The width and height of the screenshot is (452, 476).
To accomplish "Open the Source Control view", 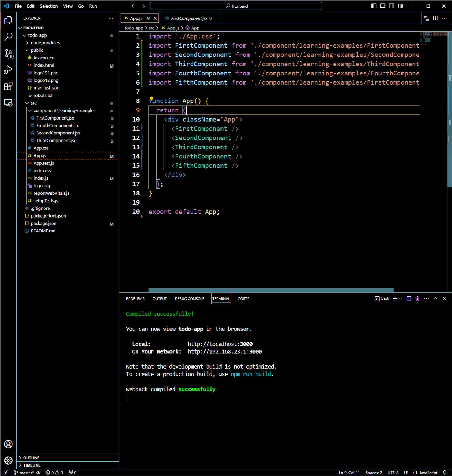I will tap(8, 54).
